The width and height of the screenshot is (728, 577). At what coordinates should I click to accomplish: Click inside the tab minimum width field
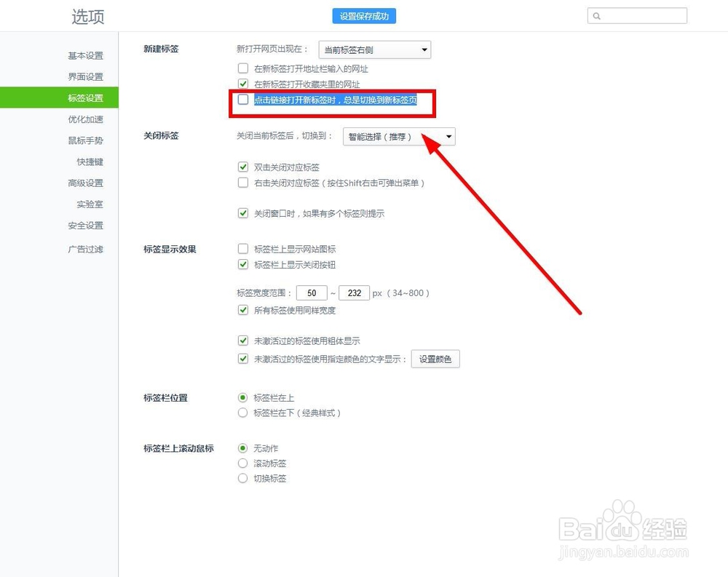(312, 293)
